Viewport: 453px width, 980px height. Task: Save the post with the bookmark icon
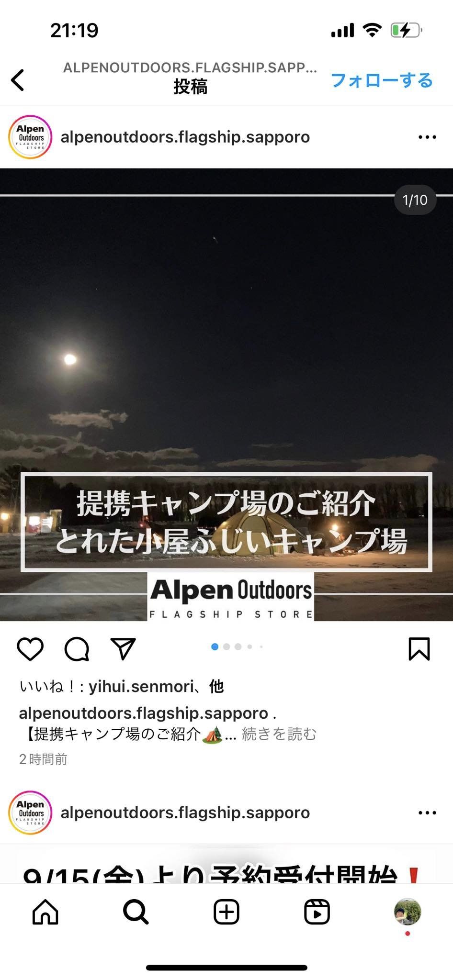point(419,649)
